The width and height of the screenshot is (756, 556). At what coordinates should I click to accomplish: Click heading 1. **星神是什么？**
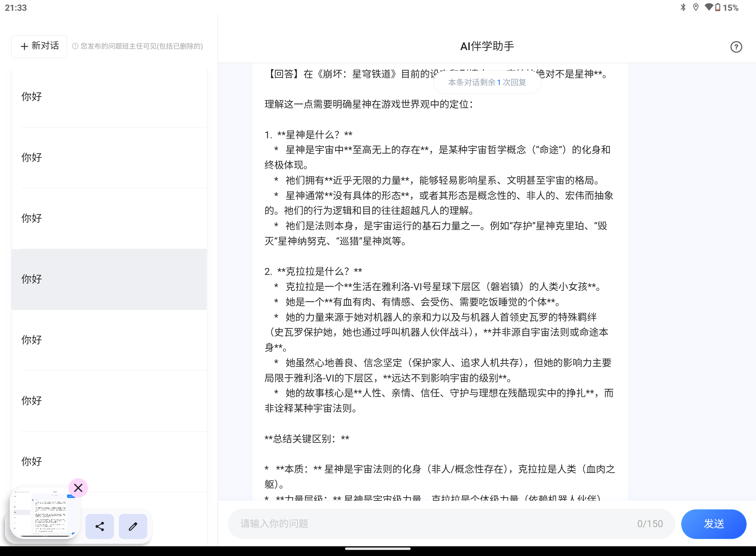[x=309, y=135]
